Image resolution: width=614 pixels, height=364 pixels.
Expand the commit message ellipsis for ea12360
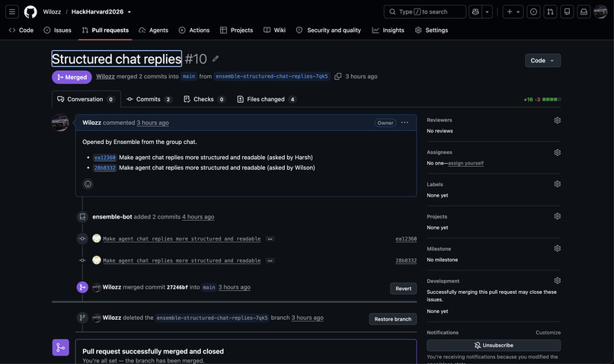pyautogui.click(x=270, y=239)
